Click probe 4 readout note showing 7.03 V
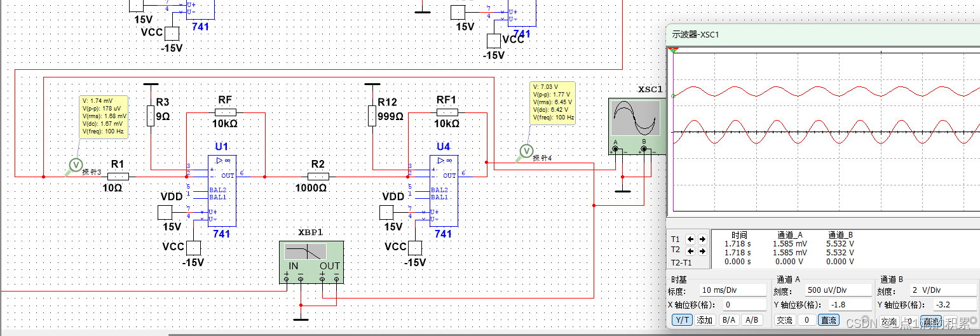Image resolution: width=980 pixels, height=336 pixels. click(552, 102)
